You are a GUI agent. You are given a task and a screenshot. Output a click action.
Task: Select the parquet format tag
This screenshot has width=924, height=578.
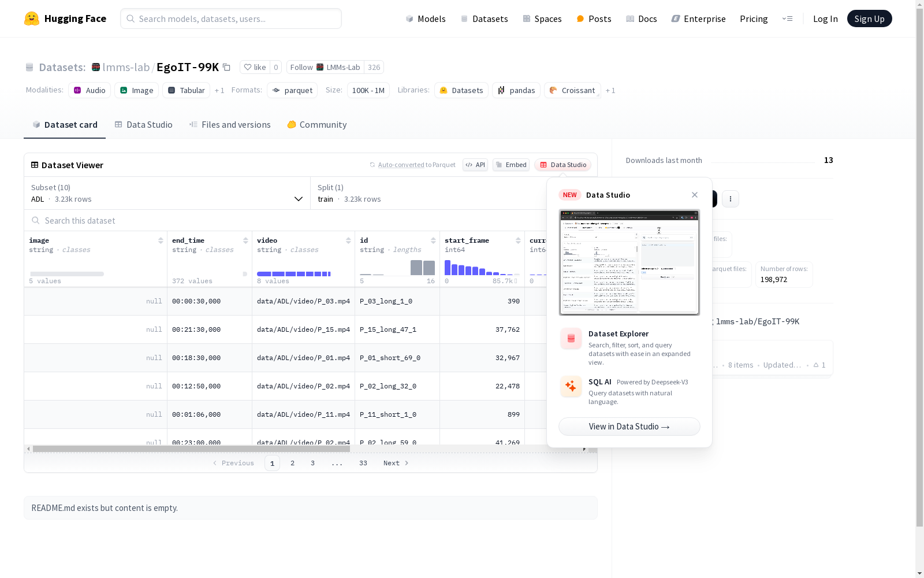292,90
